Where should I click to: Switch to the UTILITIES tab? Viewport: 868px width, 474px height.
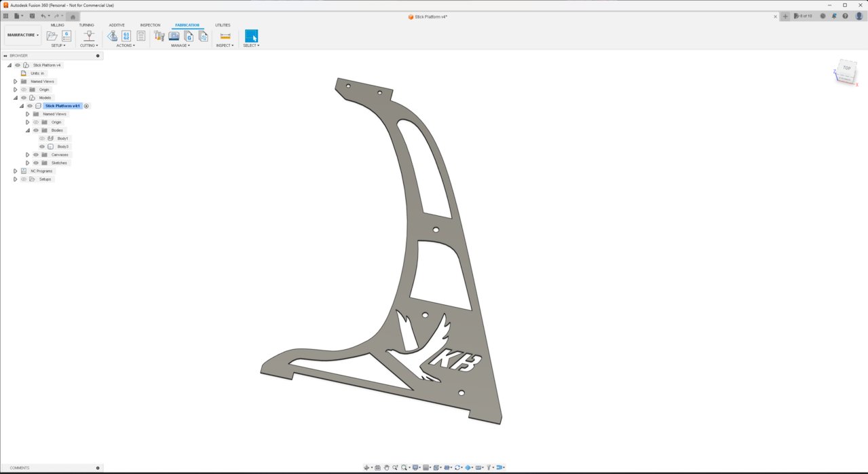(223, 25)
